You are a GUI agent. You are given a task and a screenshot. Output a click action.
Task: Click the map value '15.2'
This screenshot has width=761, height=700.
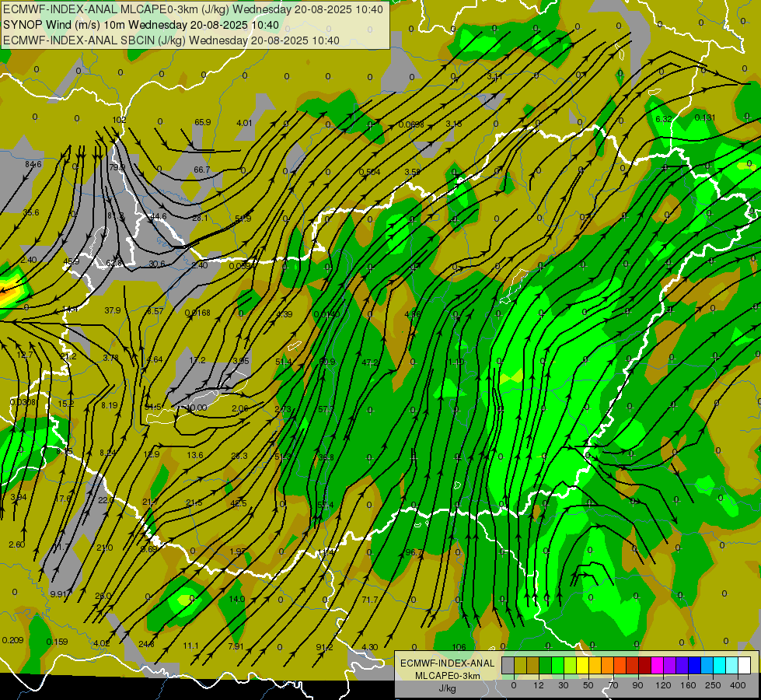pyautogui.click(x=66, y=404)
